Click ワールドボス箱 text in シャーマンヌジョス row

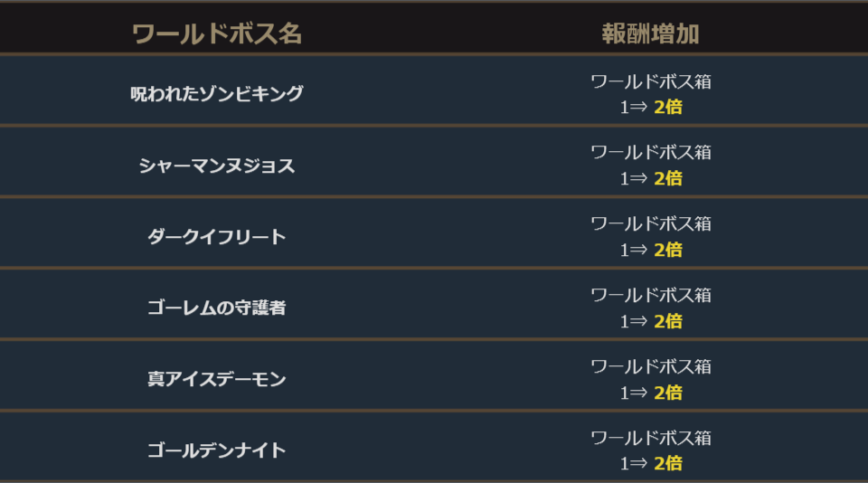[651, 152]
